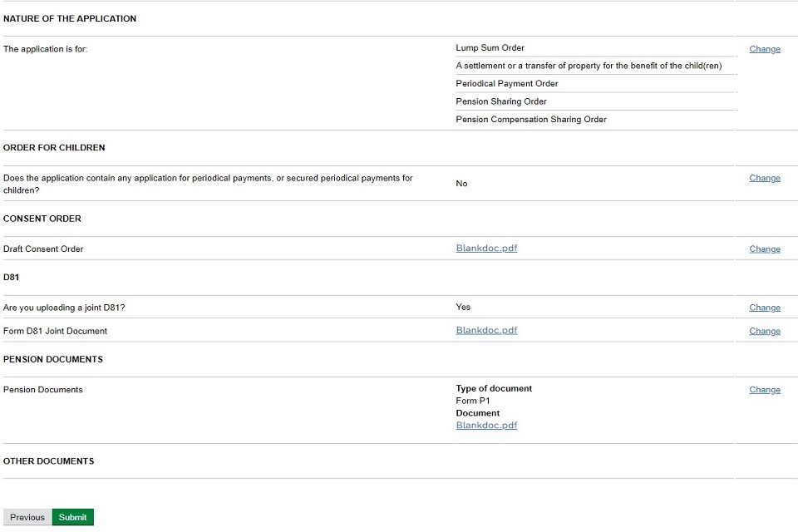
Task: Change the joint D81 upload answer
Action: pos(764,308)
